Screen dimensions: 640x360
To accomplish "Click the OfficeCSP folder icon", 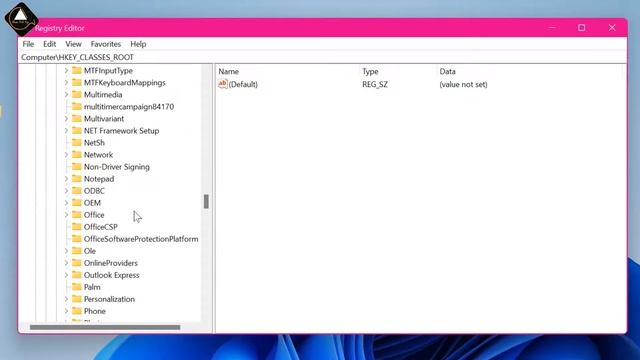I will [x=77, y=227].
